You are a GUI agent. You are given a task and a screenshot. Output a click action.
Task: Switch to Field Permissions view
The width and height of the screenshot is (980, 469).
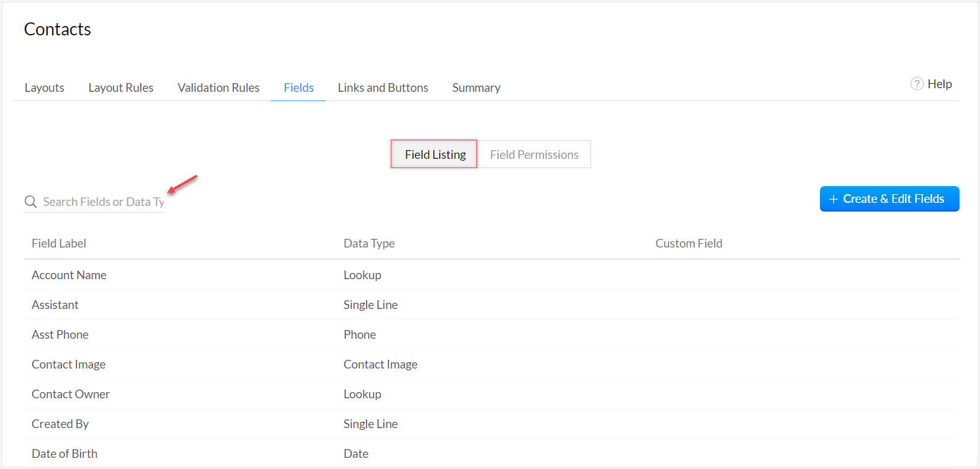[x=534, y=154]
